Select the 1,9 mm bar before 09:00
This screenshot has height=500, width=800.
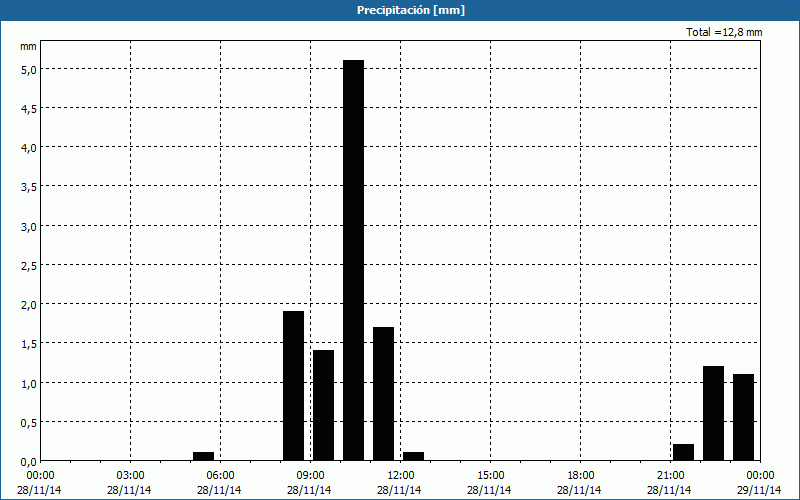(x=293, y=386)
